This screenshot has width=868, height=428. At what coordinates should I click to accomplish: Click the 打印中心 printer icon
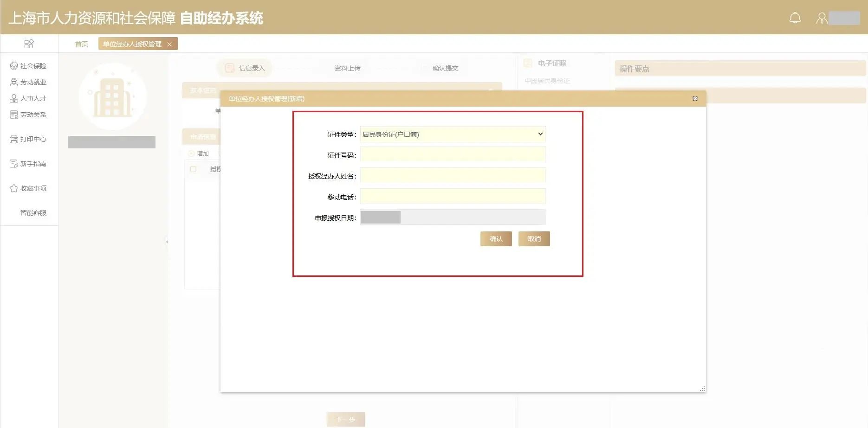pyautogui.click(x=14, y=139)
